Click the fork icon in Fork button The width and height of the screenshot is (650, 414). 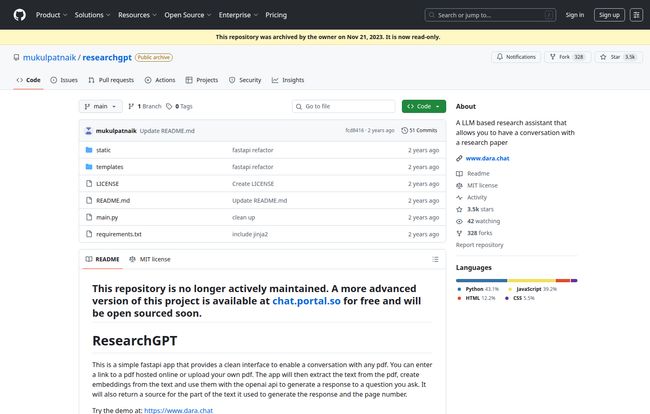tap(553, 57)
